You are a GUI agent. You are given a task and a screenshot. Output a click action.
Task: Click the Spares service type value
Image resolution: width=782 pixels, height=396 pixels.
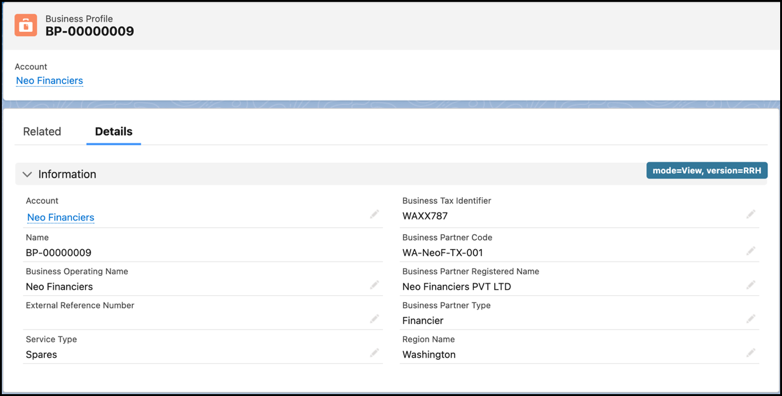pos(41,355)
